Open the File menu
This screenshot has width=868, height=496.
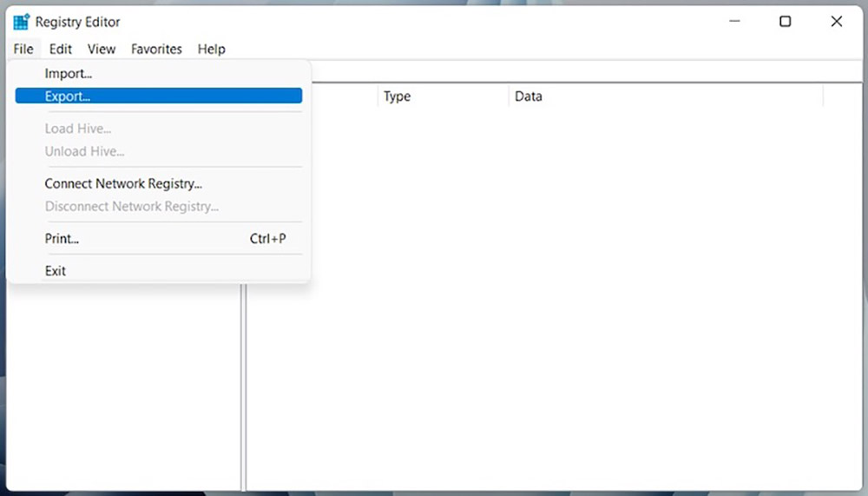pyautogui.click(x=23, y=49)
